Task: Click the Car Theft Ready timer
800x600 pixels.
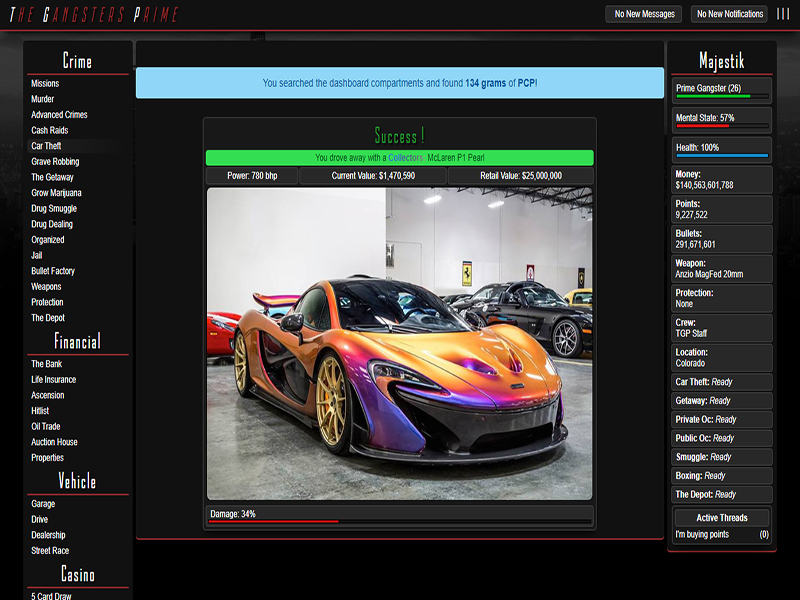Action: pyautogui.click(x=721, y=382)
